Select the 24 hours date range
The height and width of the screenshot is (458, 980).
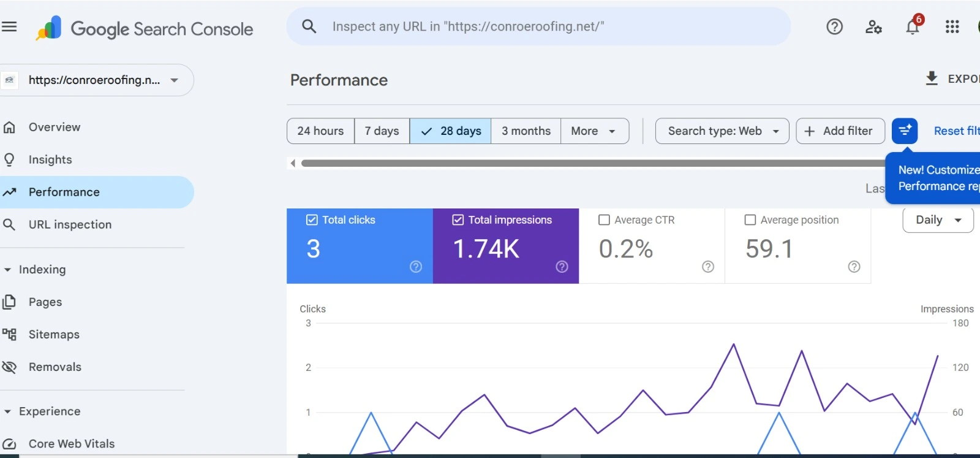[320, 131]
